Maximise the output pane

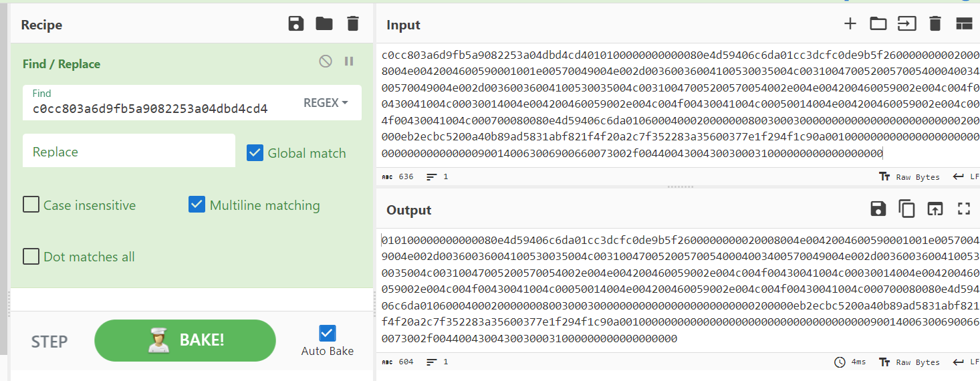(963, 209)
